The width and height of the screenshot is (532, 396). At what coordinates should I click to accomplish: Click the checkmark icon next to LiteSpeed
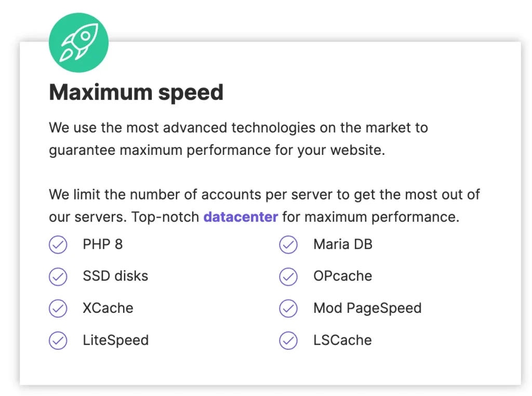click(x=58, y=341)
